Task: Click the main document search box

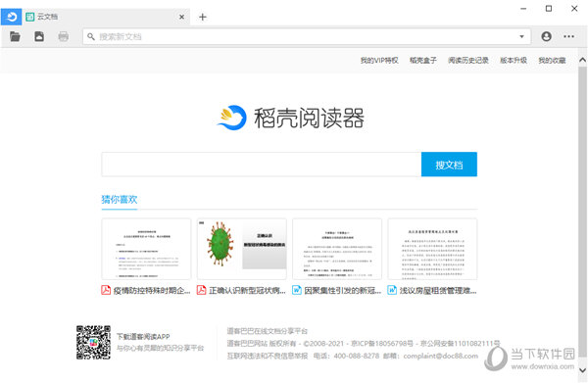Action: pyautogui.click(x=262, y=165)
